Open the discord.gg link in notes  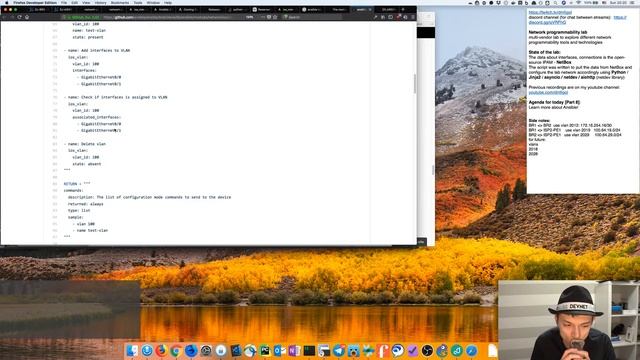547,22
